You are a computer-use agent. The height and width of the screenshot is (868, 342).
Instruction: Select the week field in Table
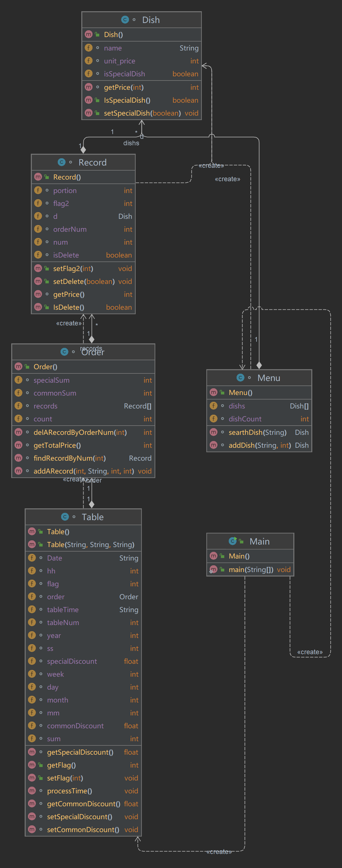click(x=83, y=674)
